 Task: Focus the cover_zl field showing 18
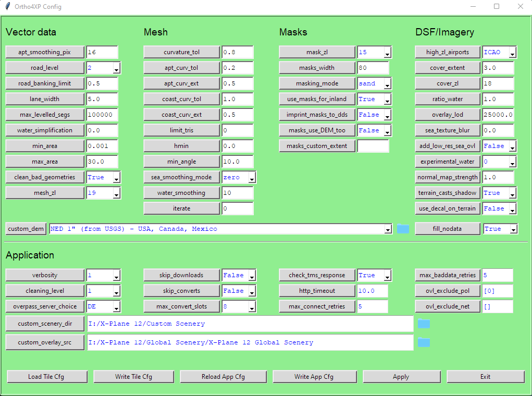pos(498,83)
